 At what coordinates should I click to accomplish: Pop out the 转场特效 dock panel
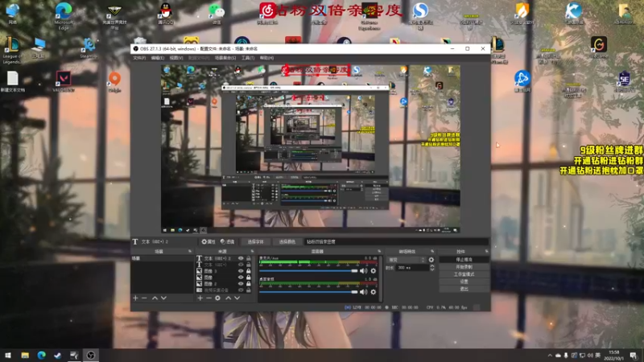[432, 251]
